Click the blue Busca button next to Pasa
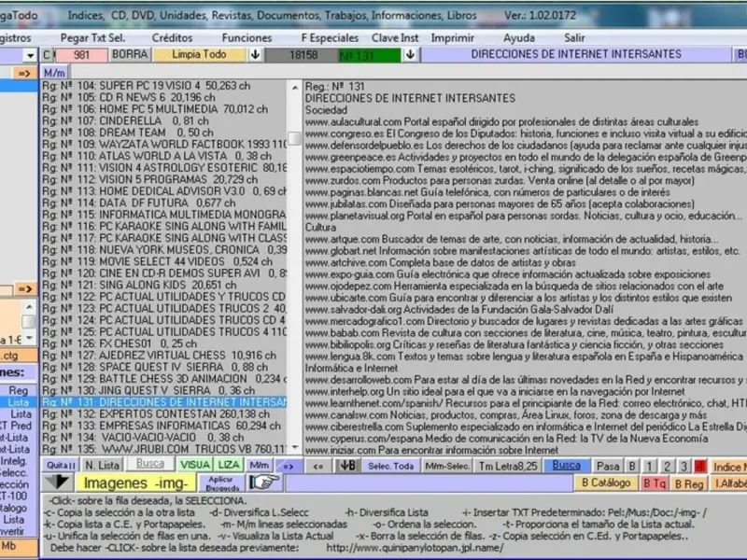Image resolution: width=747 pixels, height=560 pixels. coord(566,465)
